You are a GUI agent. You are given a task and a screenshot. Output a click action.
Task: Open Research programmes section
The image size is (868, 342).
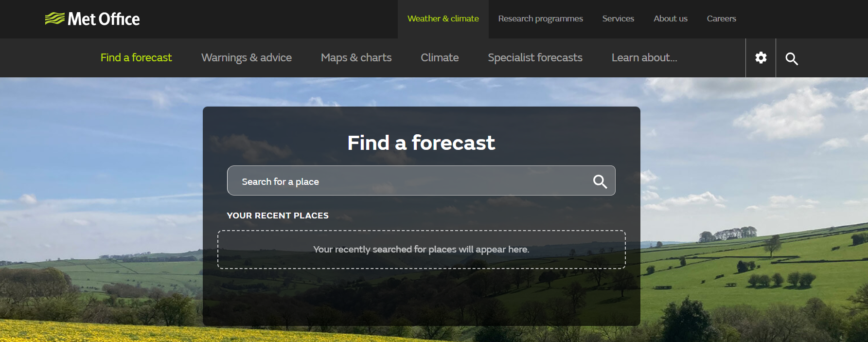[x=540, y=19]
